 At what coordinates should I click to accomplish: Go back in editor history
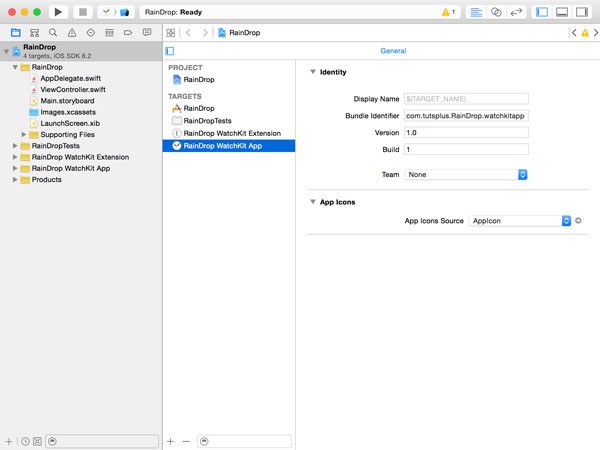188,33
